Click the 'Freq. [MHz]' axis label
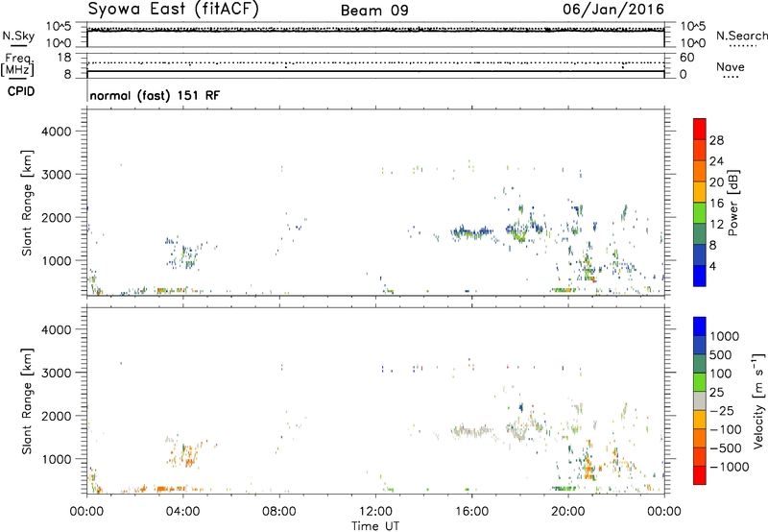768x532 pixels. [17, 64]
